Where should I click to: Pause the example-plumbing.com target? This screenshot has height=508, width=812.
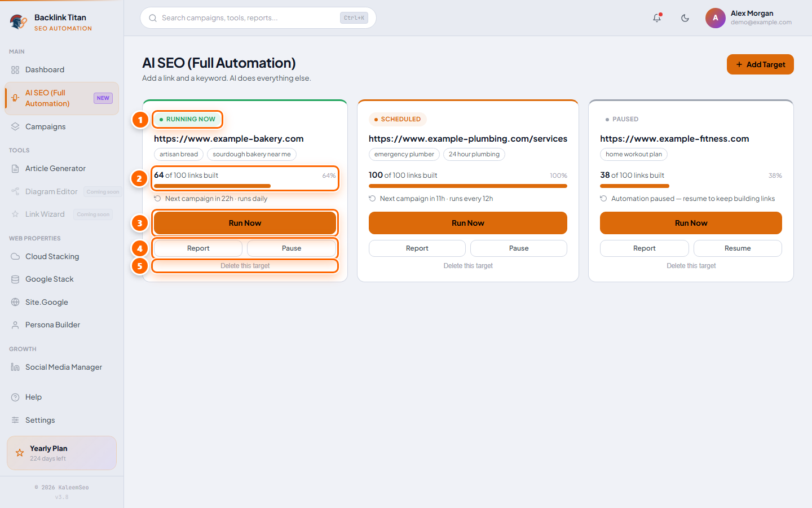519,248
